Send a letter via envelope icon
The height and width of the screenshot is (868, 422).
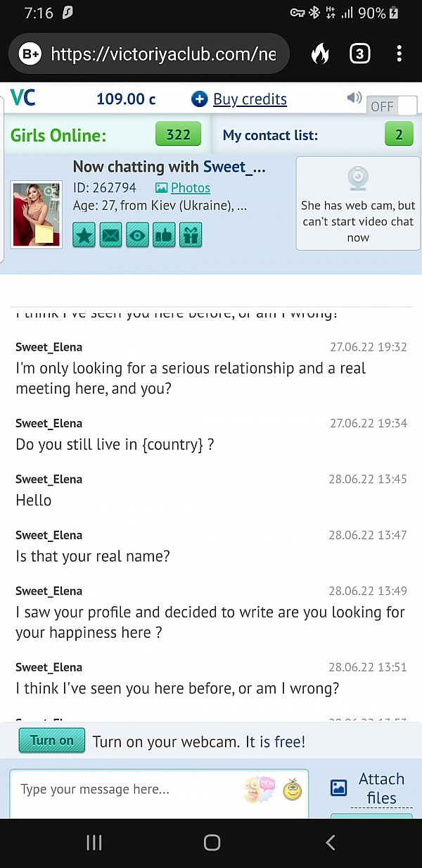coord(110,235)
